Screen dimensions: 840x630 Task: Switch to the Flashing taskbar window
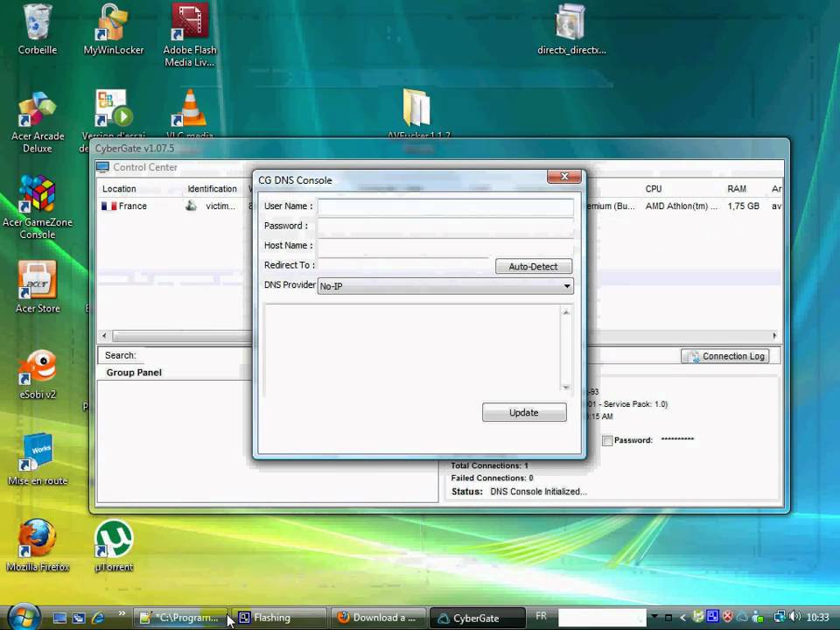[279, 618]
